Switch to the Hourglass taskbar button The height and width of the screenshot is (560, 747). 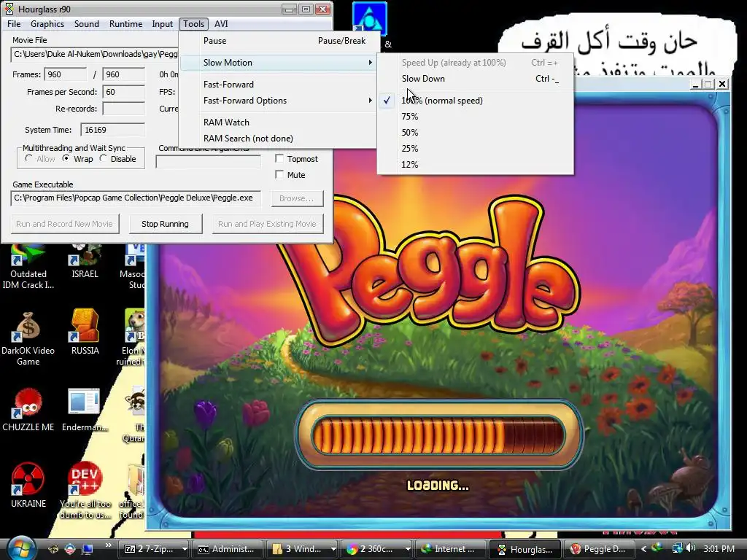pyautogui.click(x=525, y=549)
